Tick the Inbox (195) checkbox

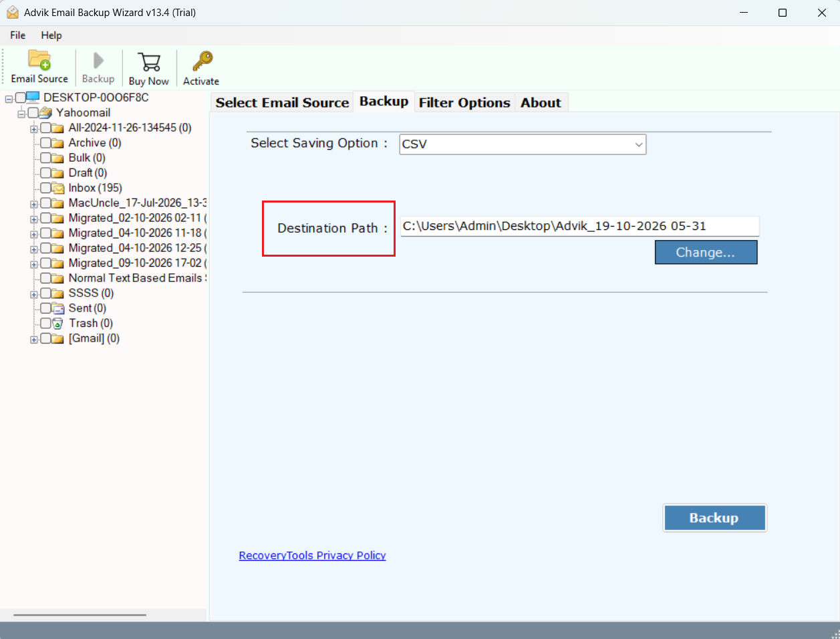coord(45,188)
